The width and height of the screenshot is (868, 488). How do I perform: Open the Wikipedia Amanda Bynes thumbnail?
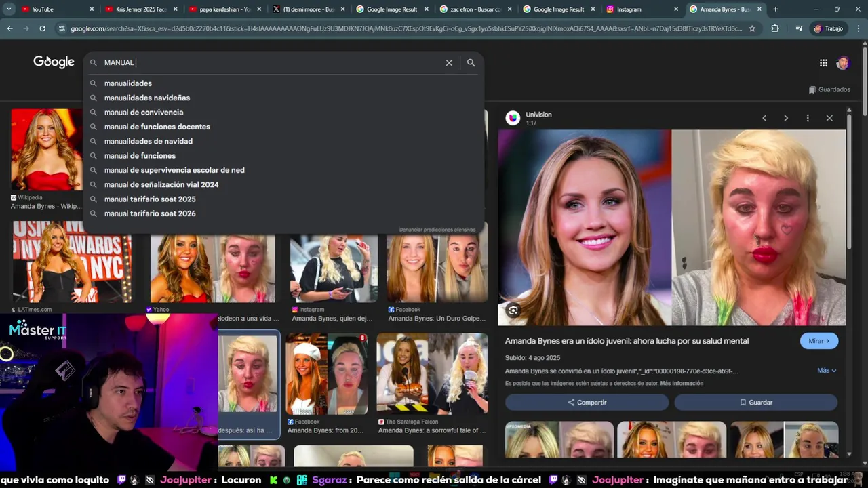pyautogui.click(x=46, y=150)
